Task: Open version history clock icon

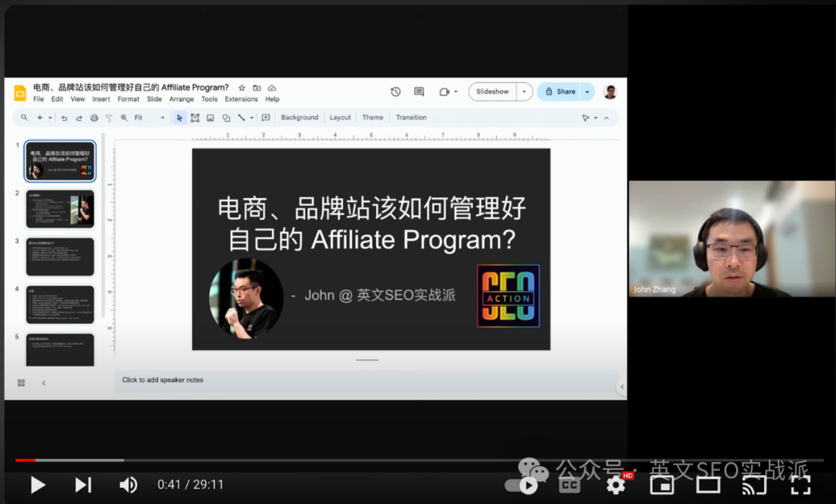Action: pos(395,91)
